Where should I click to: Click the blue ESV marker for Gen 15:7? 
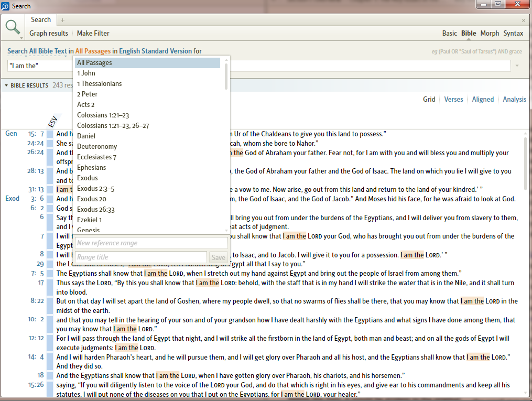click(x=50, y=134)
